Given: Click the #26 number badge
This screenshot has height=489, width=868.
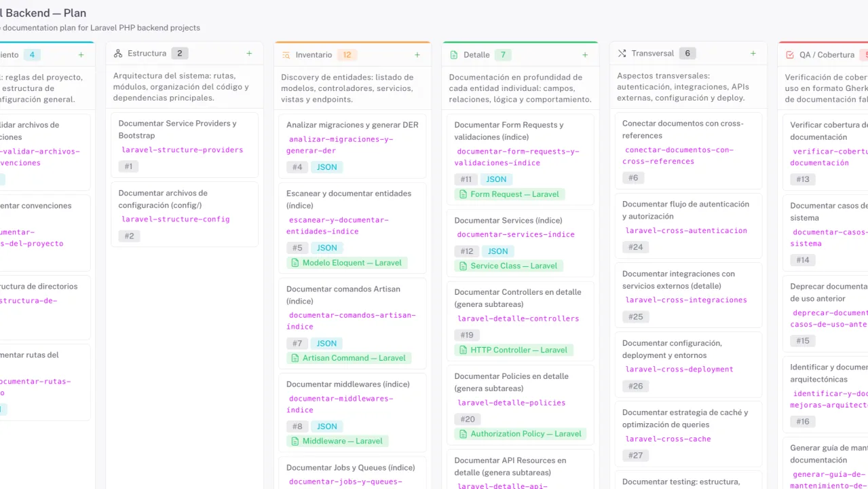Looking at the screenshot, I should (x=635, y=386).
